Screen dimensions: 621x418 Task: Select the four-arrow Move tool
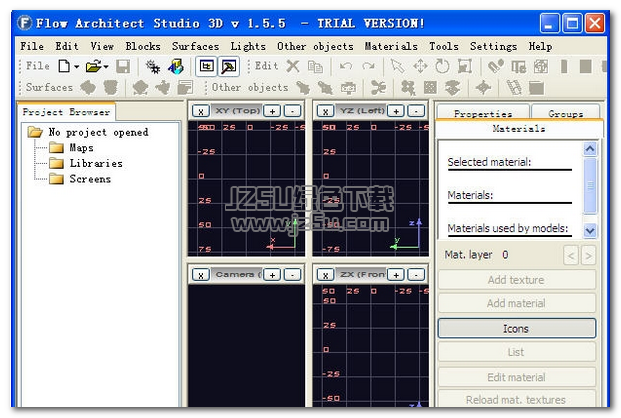tap(420, 66)
